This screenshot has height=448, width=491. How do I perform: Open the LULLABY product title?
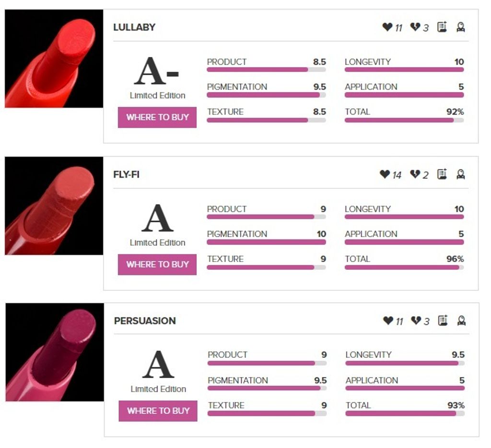pos(134,27)
